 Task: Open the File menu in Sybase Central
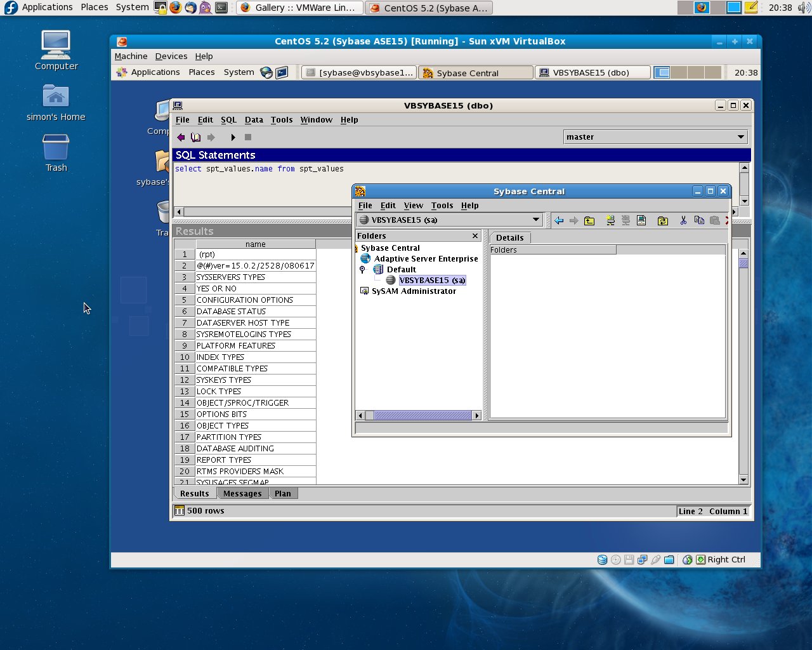tap(365, 206)
